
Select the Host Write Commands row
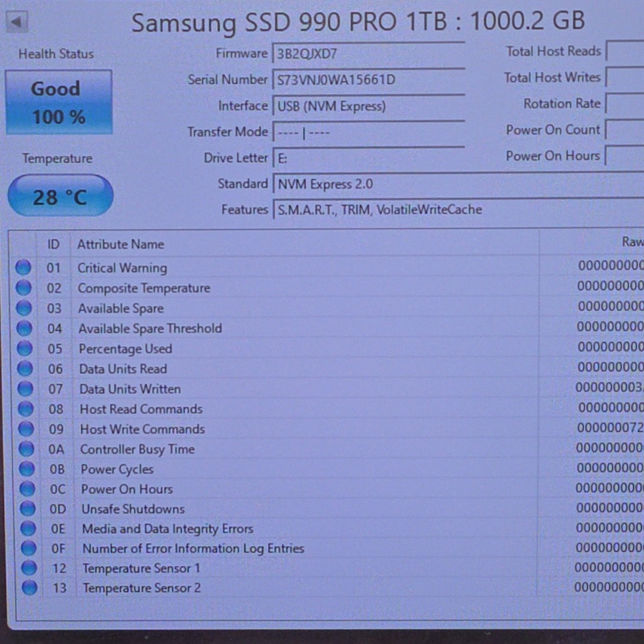(x=330, y=429)
